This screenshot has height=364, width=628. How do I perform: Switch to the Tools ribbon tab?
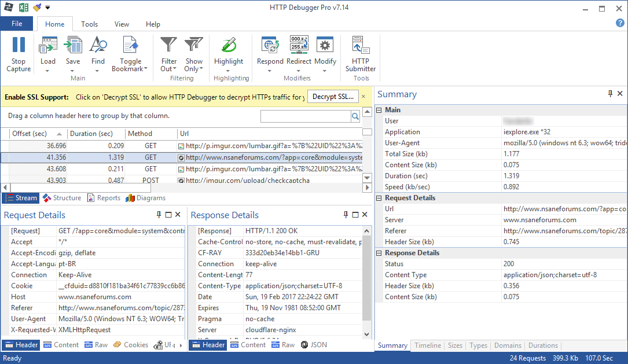89,24
